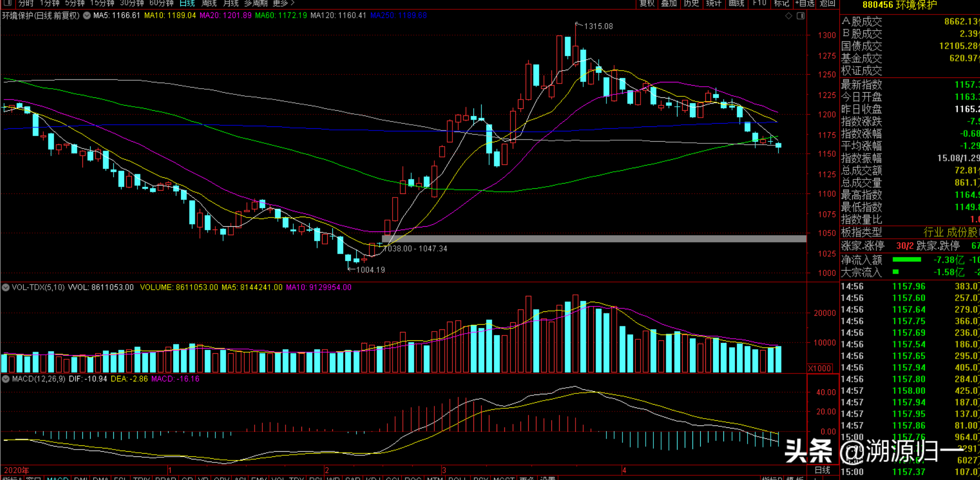Screen dimensions: 980x480
Task: Click the 复权 button
Action: click(x=647, y=3)
